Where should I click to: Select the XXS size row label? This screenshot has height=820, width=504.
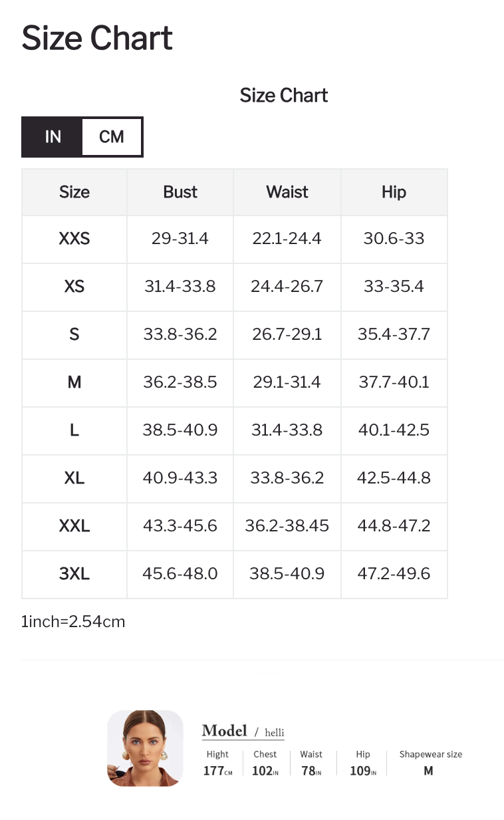(74, 239)
